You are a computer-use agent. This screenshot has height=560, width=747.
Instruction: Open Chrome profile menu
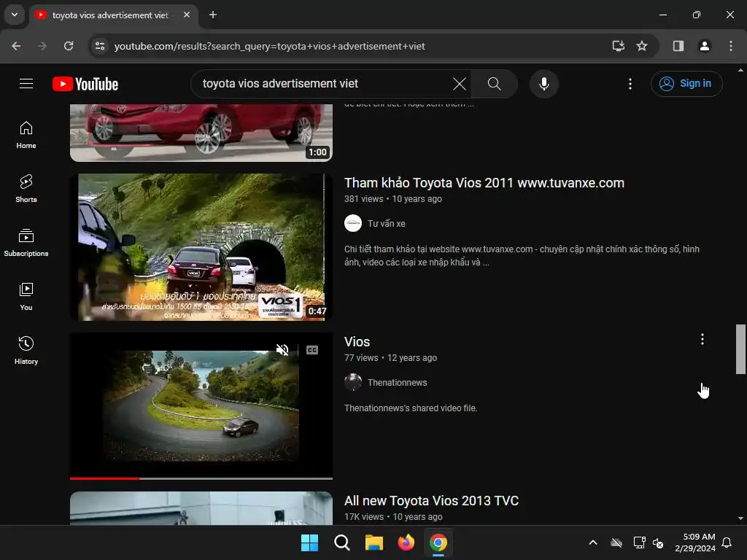point(704,46)
